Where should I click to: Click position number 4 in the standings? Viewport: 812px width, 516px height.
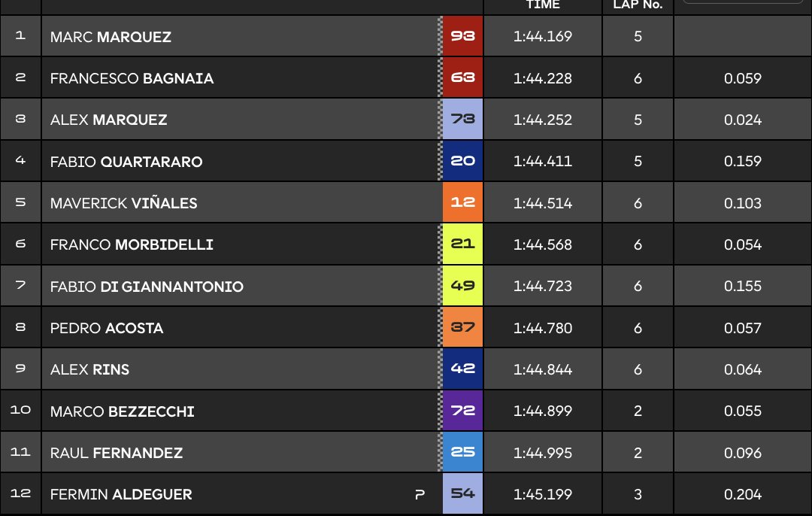coord(20,162)
